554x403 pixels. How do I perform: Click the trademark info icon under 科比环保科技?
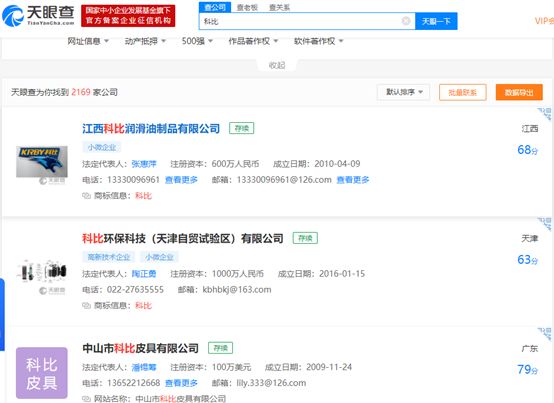pos(87,306)
